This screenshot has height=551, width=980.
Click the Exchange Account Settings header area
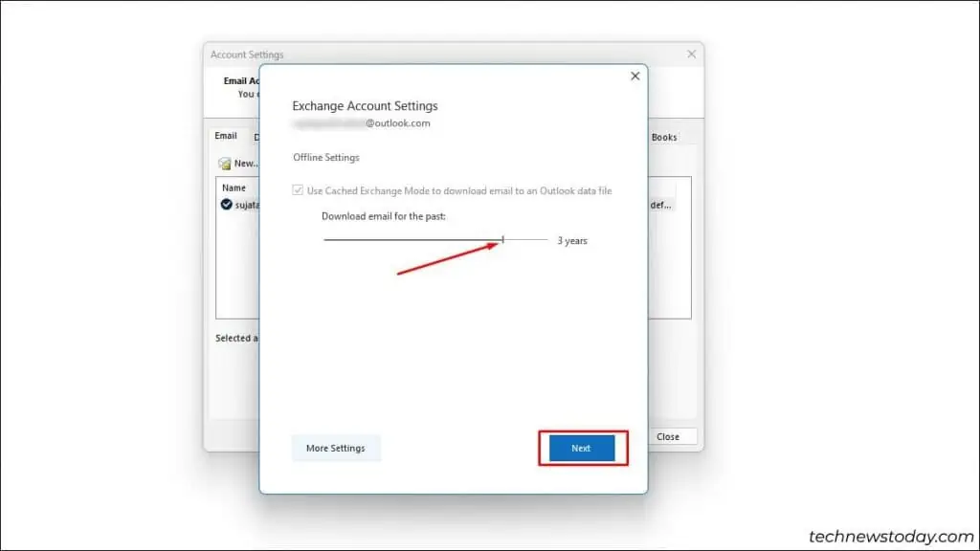click(366, 105)
